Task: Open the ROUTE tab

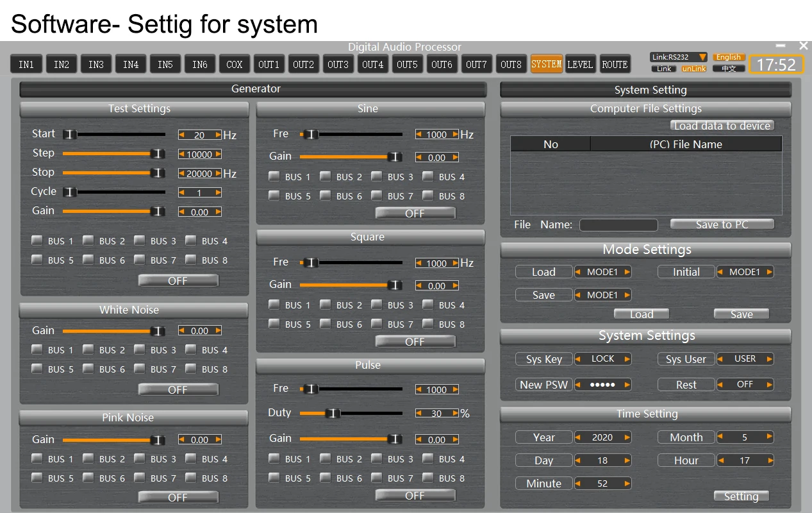Action: 614,64
